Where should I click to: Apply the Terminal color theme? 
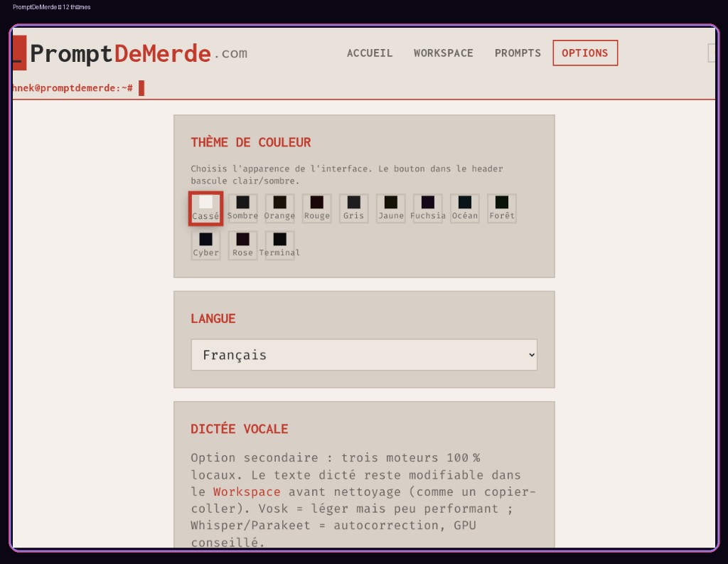(279, 245)
